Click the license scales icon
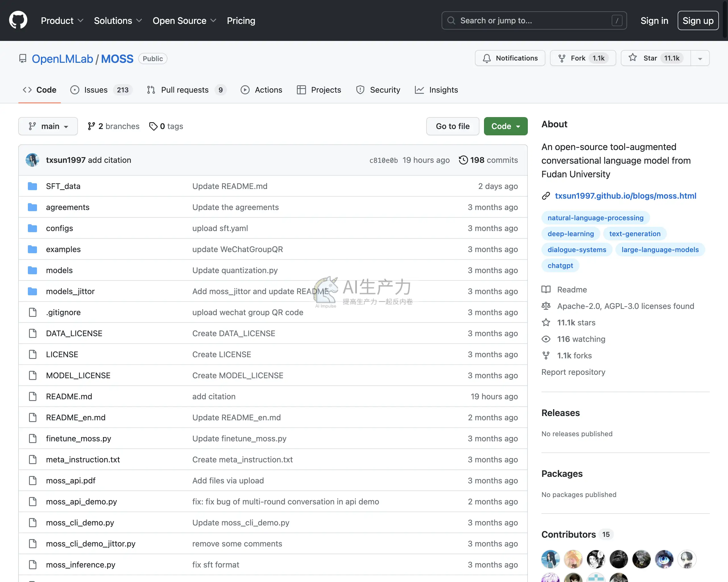 [546, 306]
